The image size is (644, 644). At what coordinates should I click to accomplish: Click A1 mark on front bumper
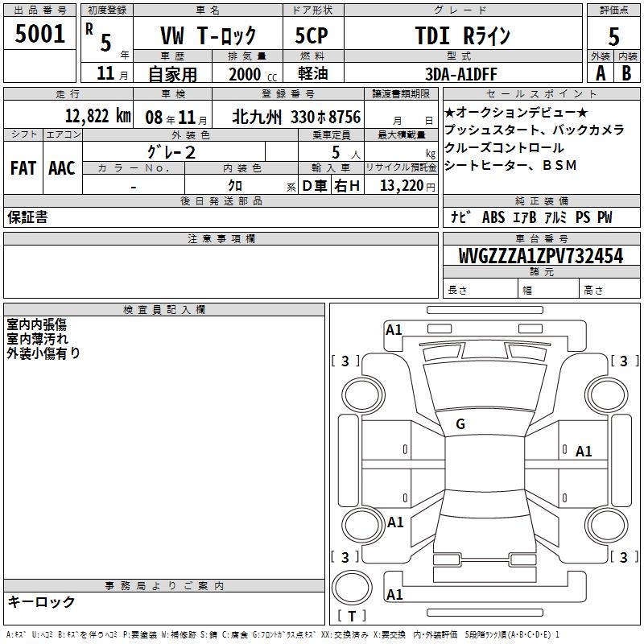[394, 330]
